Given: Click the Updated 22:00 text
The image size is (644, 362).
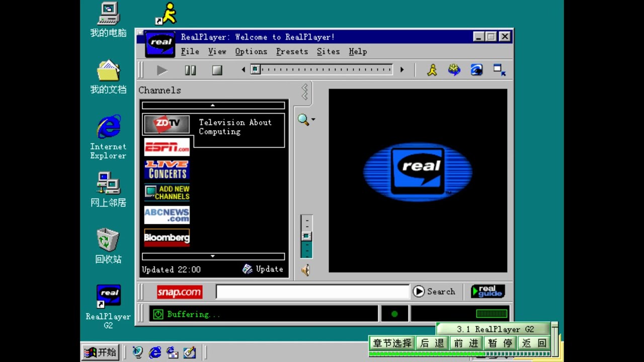Looking at the screenshot, I should tap(171, 269).
